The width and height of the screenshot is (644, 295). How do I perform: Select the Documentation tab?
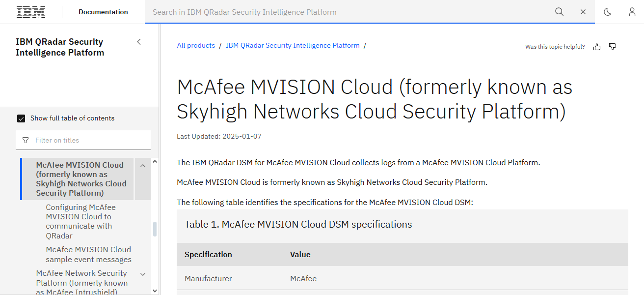click(x=103, y=12)
